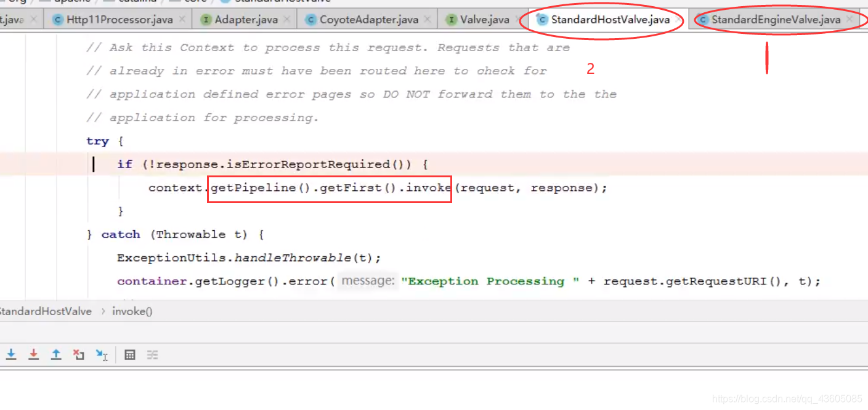Click getFirst() in the context call

[x=359, y=188]
